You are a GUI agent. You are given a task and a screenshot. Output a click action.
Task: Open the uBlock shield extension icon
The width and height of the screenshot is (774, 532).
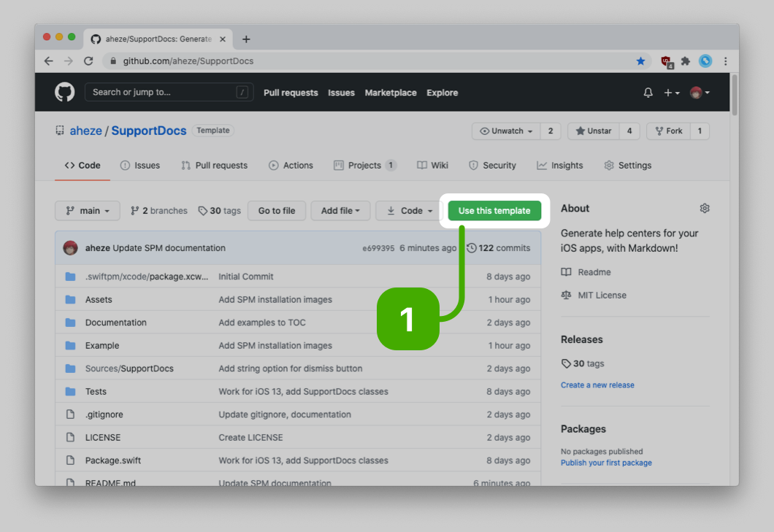coord(667,62)
